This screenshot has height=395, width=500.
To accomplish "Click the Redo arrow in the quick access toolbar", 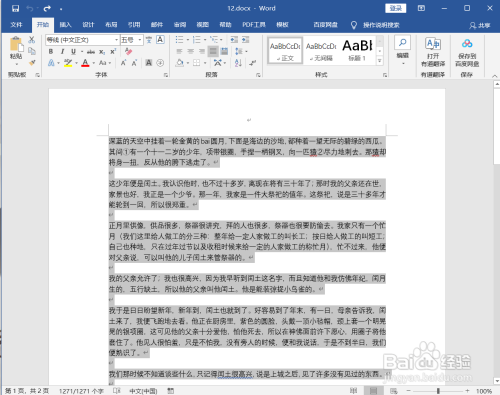I will [47, 8].
